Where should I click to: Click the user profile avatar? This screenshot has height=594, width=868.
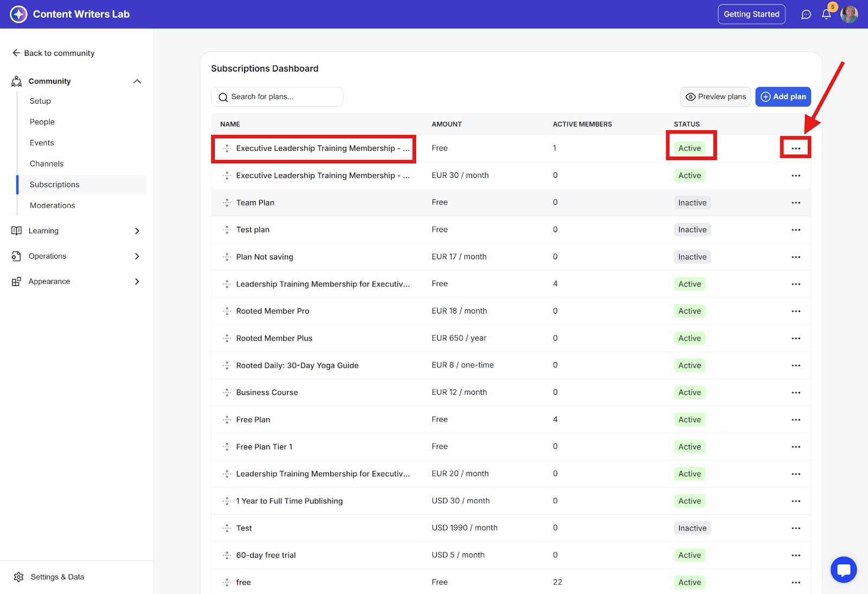pos(849,15)
